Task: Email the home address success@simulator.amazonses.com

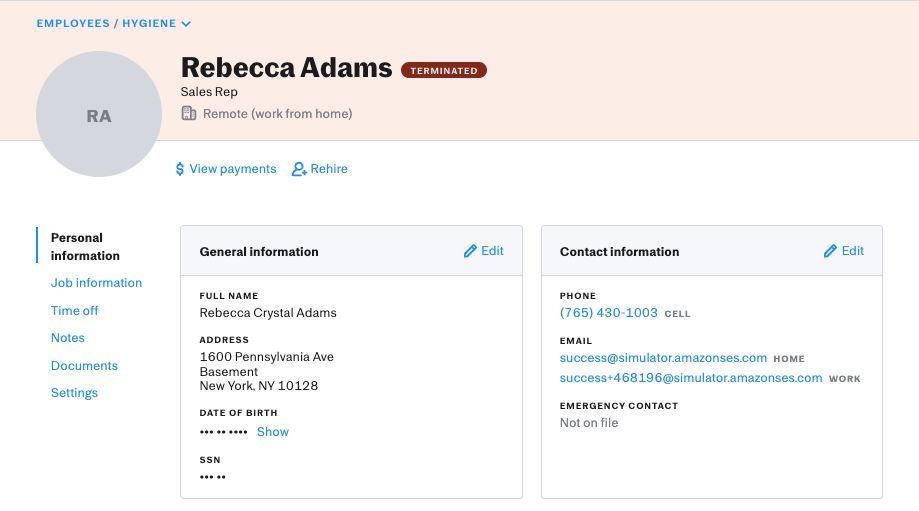Action: (x=663, y=358)
